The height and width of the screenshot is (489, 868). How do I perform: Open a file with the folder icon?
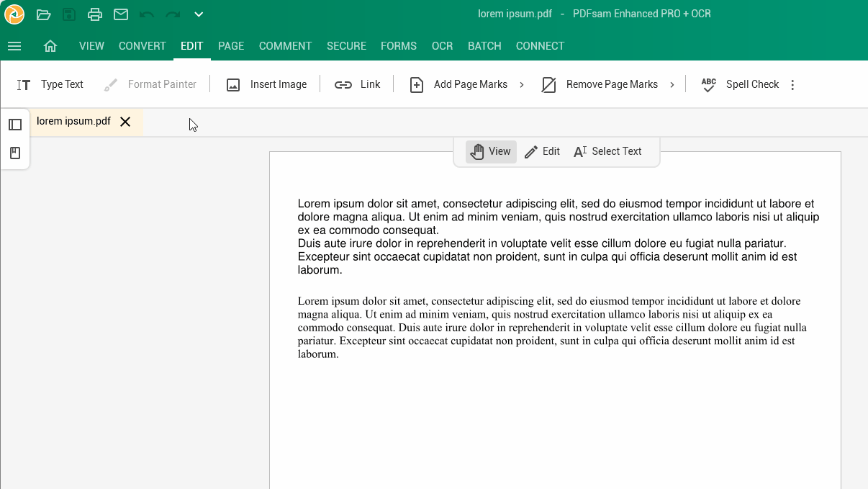tap(43, 14)
